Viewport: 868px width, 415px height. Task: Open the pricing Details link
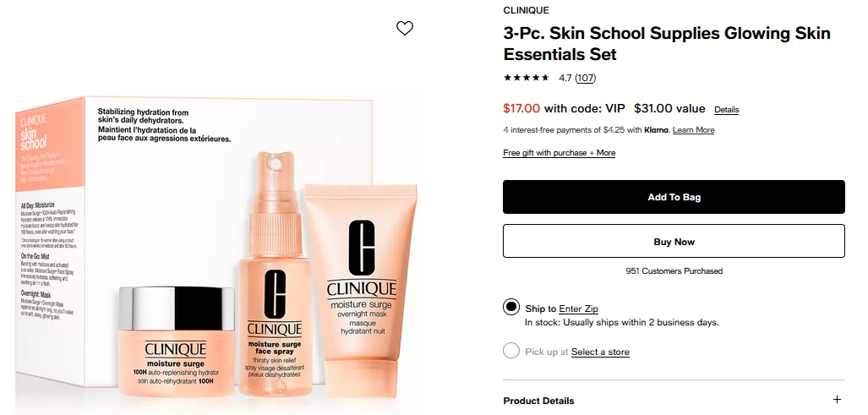[x=726, y=110]
